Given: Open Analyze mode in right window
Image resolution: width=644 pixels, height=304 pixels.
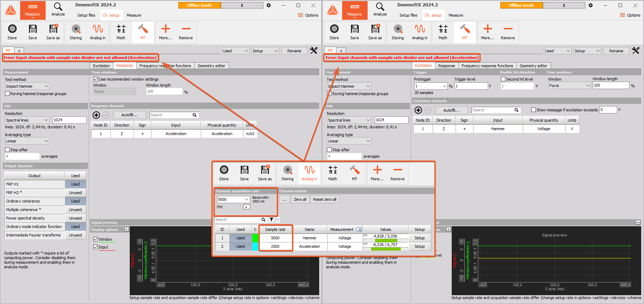Looking at the screenshot, I should click(x=380, y=10).
